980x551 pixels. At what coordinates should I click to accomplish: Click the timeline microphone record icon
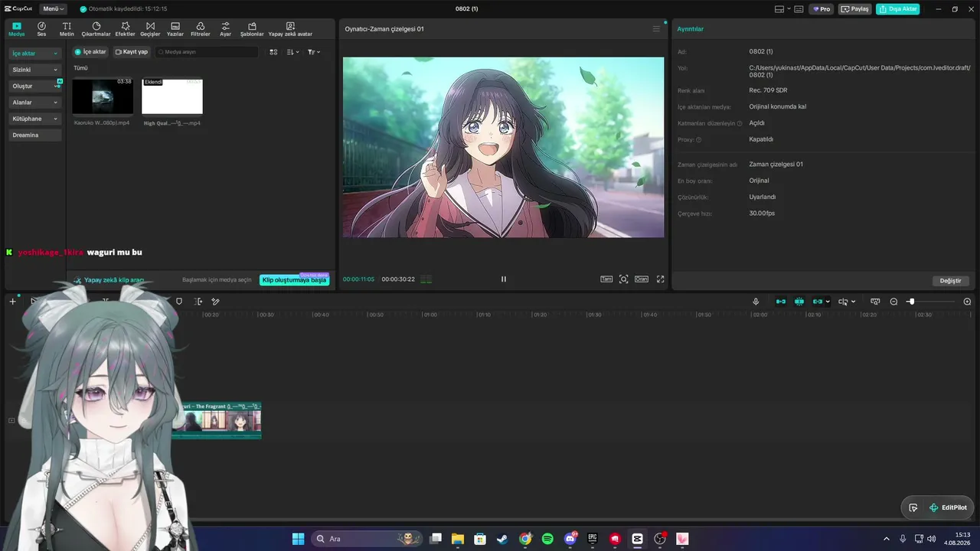756,302
